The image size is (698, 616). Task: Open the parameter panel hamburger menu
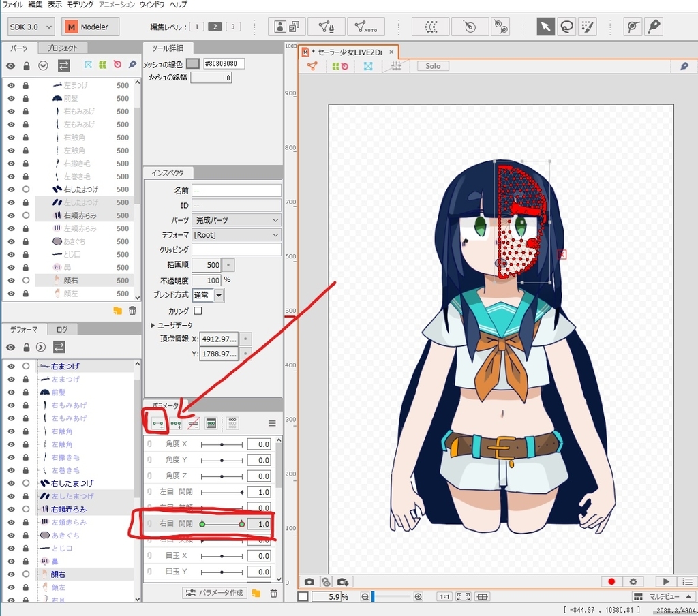coord(272,423)
